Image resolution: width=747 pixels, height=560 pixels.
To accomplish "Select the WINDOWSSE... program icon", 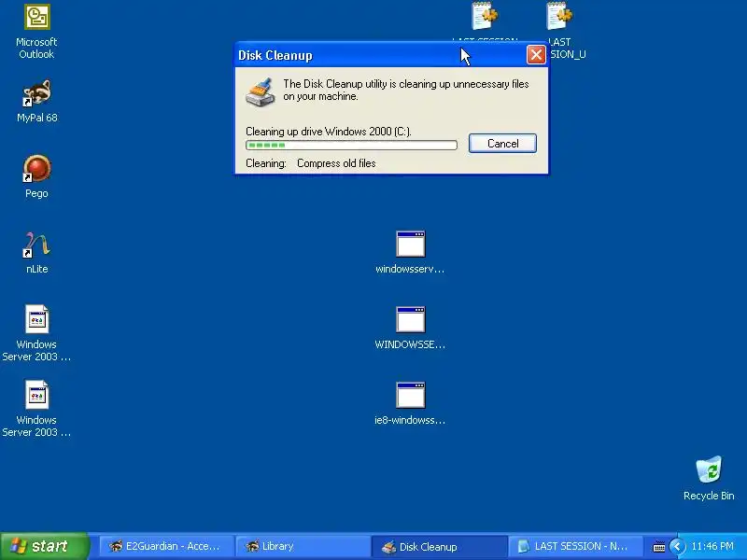I will pos(410,329).
